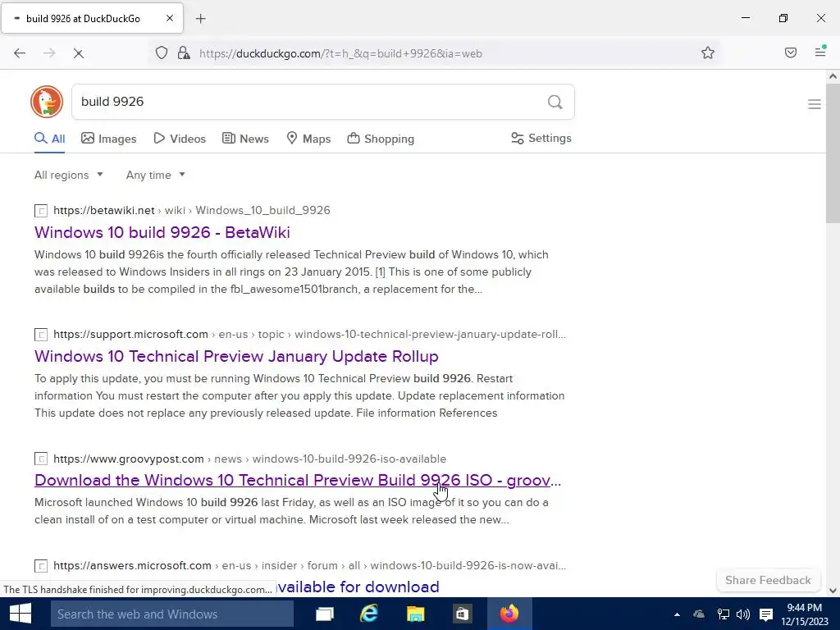Expand the Any time filter dropdown
The image size is (840, 630).
[x=156, y=176]
